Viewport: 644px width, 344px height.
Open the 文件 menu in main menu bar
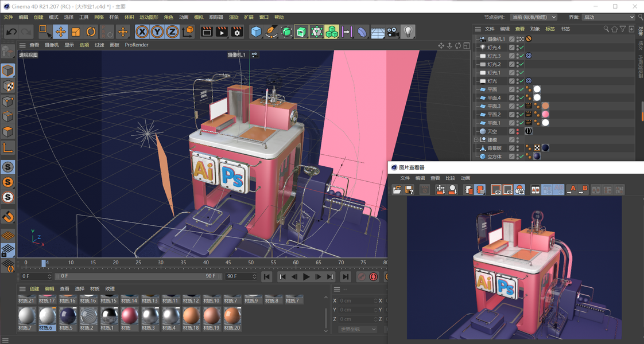(8, 17)
